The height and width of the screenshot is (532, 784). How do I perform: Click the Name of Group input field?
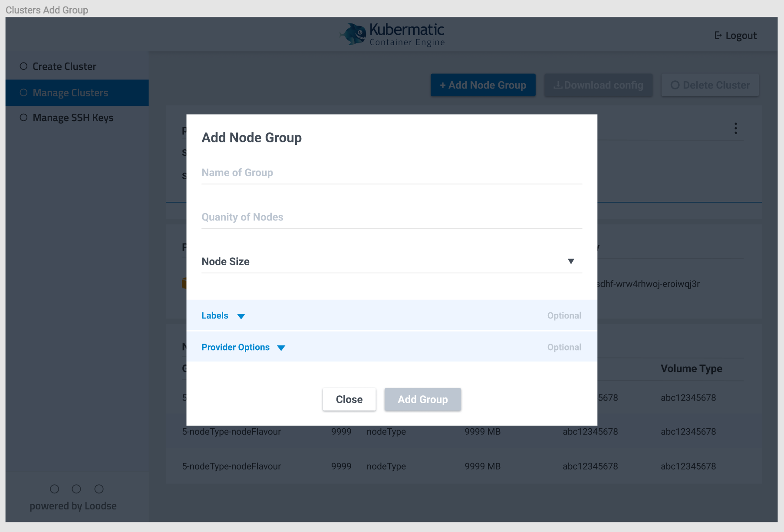point(391,173)
